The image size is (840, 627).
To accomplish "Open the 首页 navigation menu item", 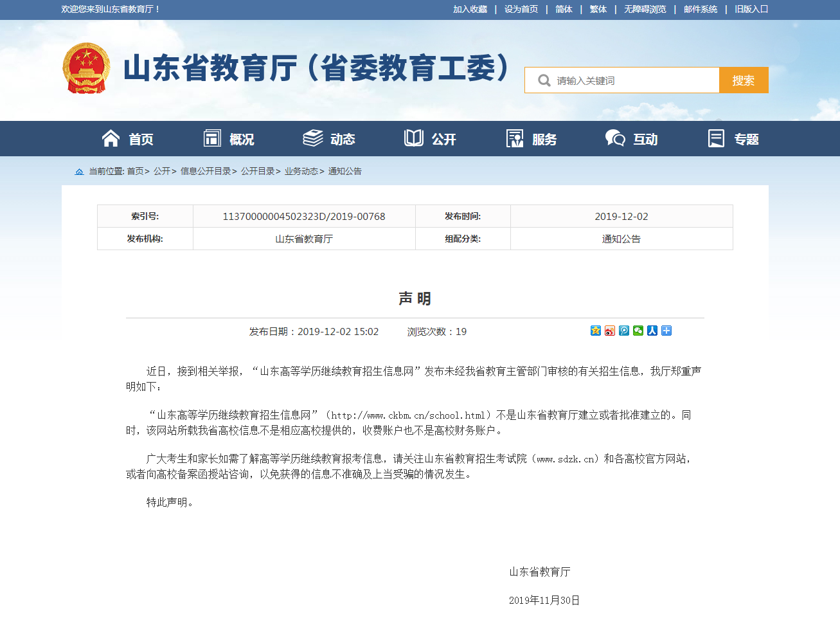I will [128, 139].
